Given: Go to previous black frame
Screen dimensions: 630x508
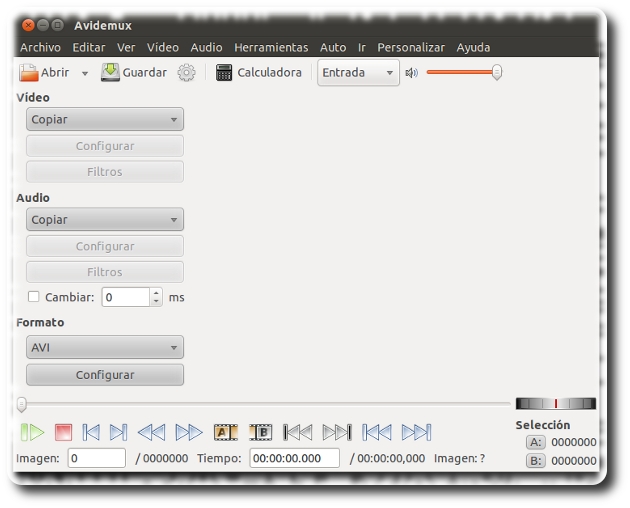Looking at the screenshot, I should pyautogui.click(x=298, y=432).
